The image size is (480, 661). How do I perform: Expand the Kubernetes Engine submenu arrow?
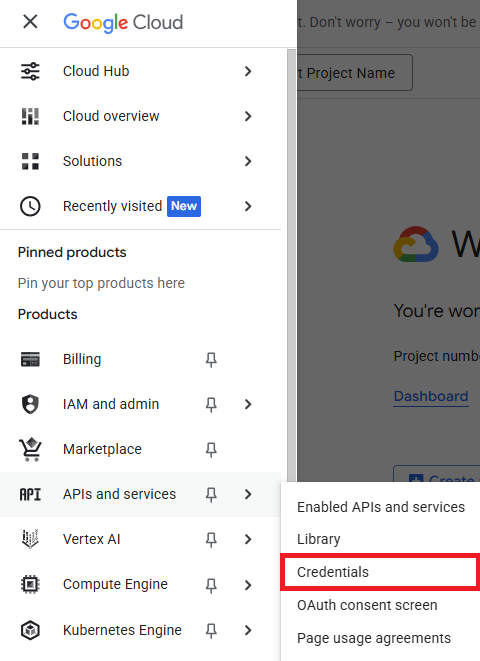(x=248, y=630)
